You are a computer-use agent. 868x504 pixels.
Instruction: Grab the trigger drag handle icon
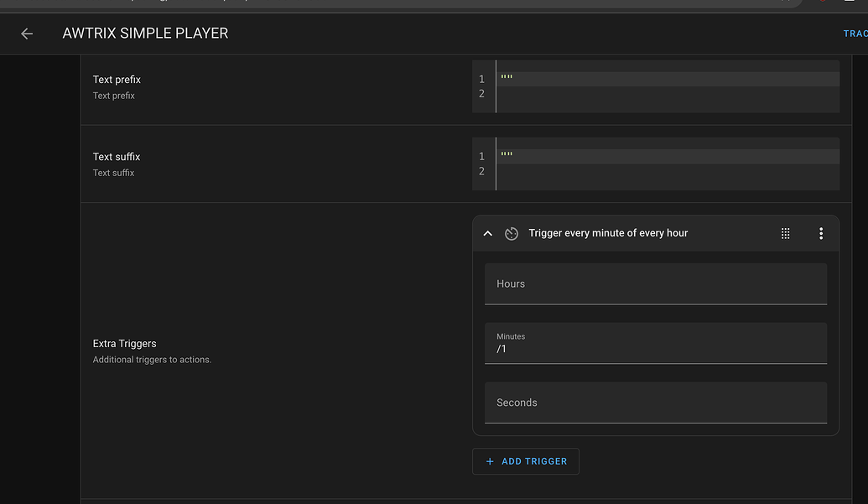pyautogui.click(x=785, y=233)
